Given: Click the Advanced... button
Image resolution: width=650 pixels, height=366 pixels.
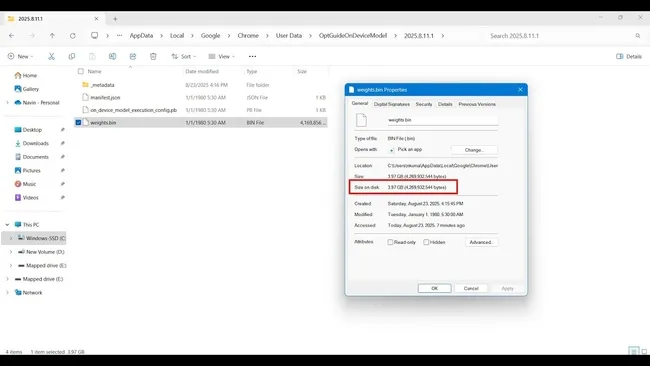Looking at the screenshot, I should point(481,242).
